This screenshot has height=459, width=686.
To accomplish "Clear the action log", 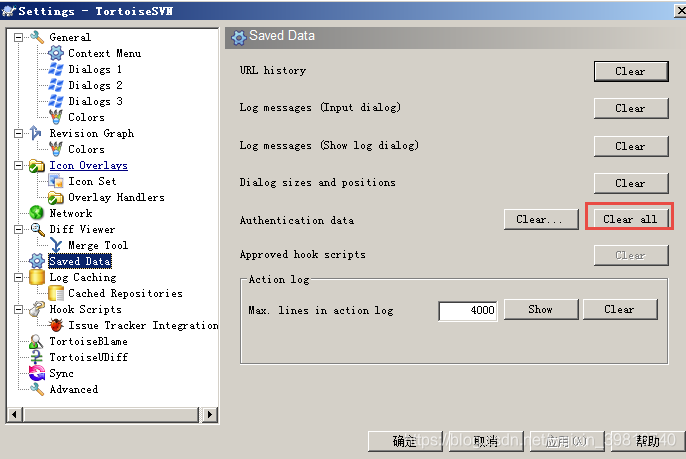I will pos(620,309).
